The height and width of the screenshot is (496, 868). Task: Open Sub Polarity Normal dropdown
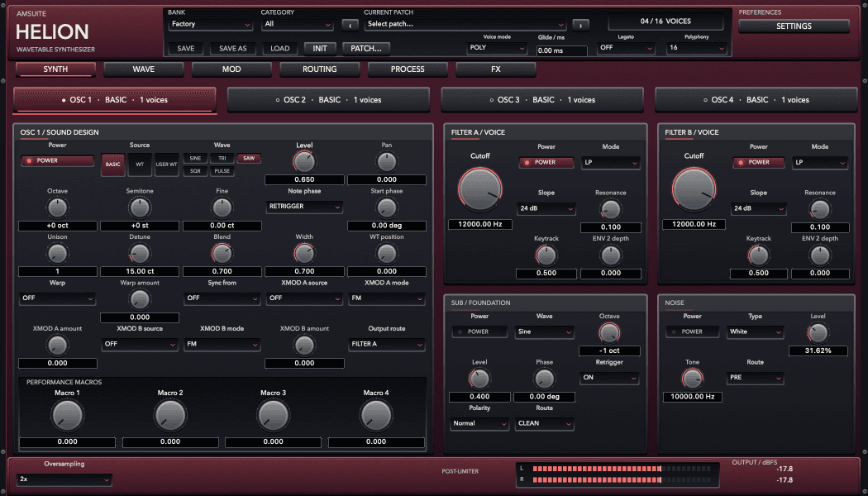click(x=479, y=424)
